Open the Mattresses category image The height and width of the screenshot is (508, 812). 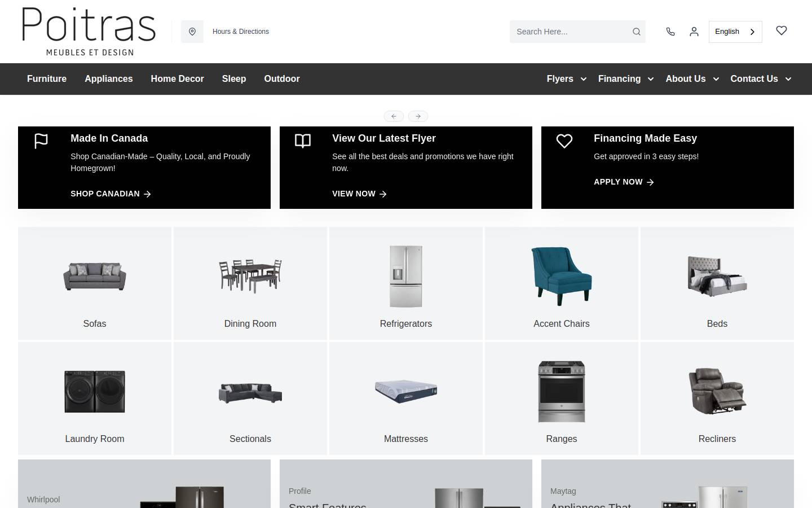(406, 392)
